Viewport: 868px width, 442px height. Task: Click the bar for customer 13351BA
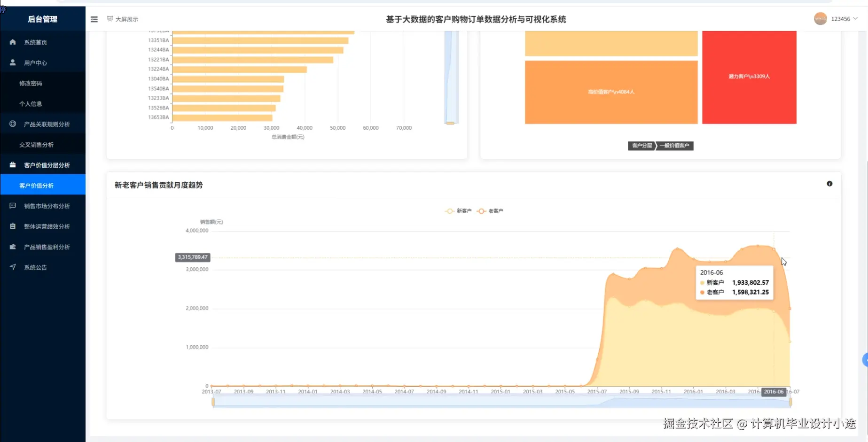tap(260, 40)
